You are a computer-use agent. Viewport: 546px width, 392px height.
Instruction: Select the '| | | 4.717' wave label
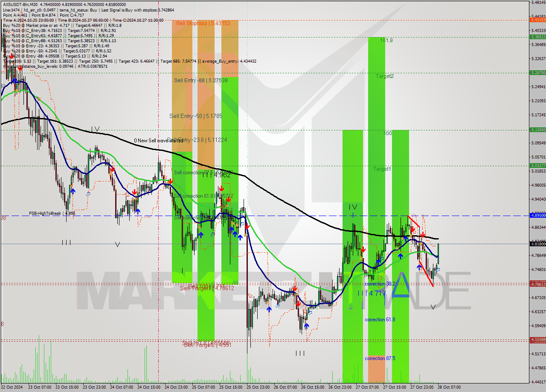point(372,293)
